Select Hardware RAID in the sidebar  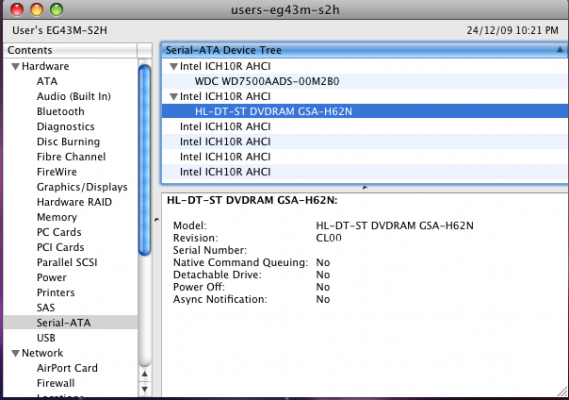tap(74, 202)
